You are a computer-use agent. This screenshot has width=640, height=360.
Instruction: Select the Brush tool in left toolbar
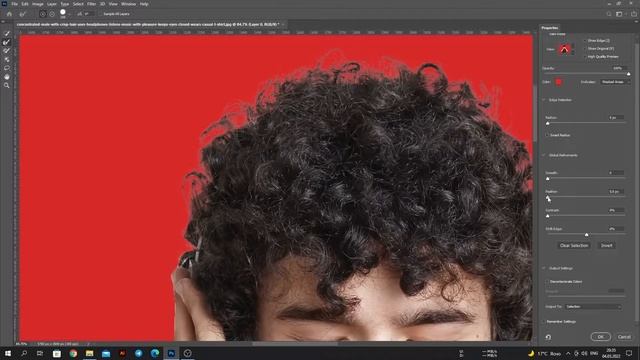click(7, 51)
